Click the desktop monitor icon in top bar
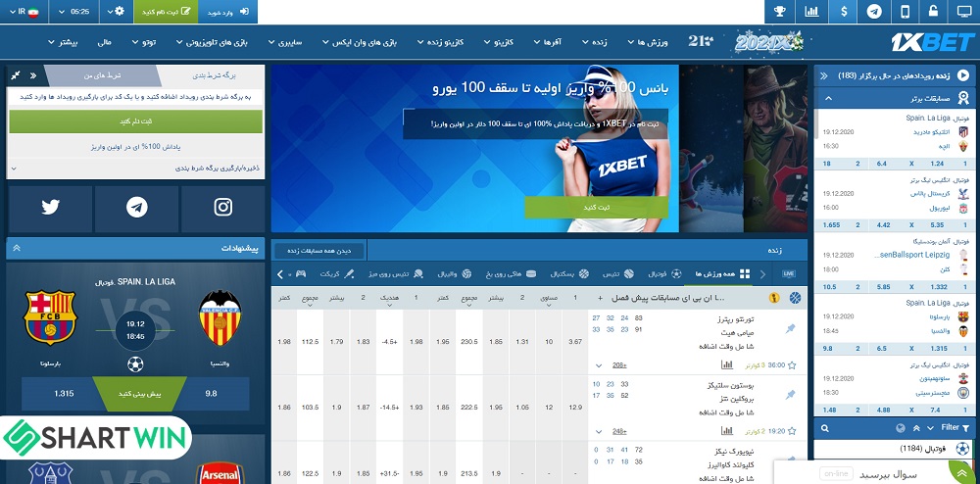 pyautogui.click(x=963, y=11)
